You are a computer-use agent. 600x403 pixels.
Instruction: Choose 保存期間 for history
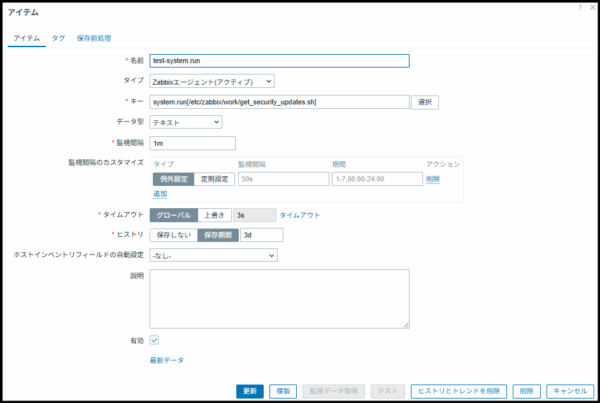[216, 235]
